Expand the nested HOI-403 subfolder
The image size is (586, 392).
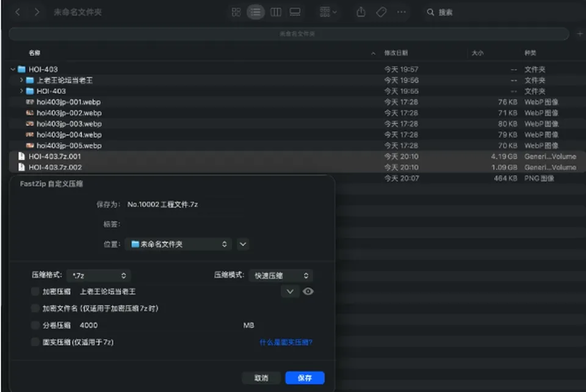(21, 91)
